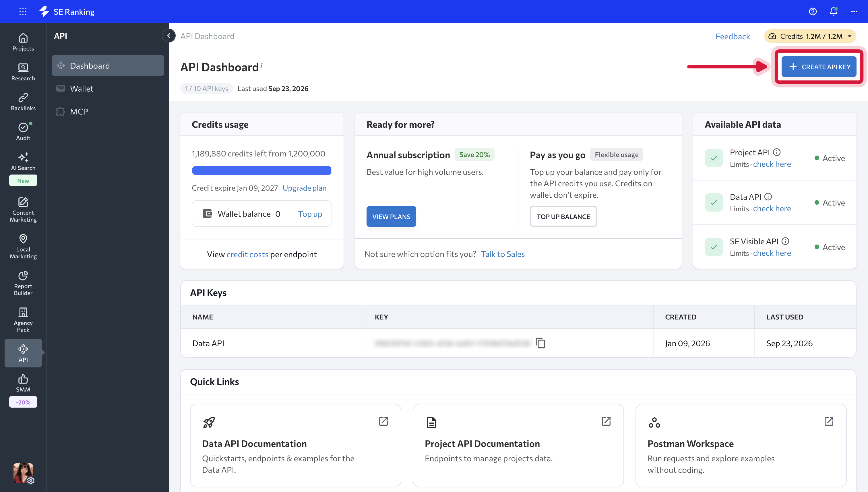Click the View Plans button

391,217
